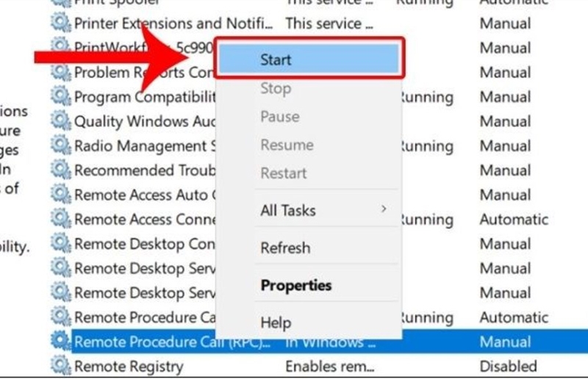Click Help in the context menu

[276, 322]
